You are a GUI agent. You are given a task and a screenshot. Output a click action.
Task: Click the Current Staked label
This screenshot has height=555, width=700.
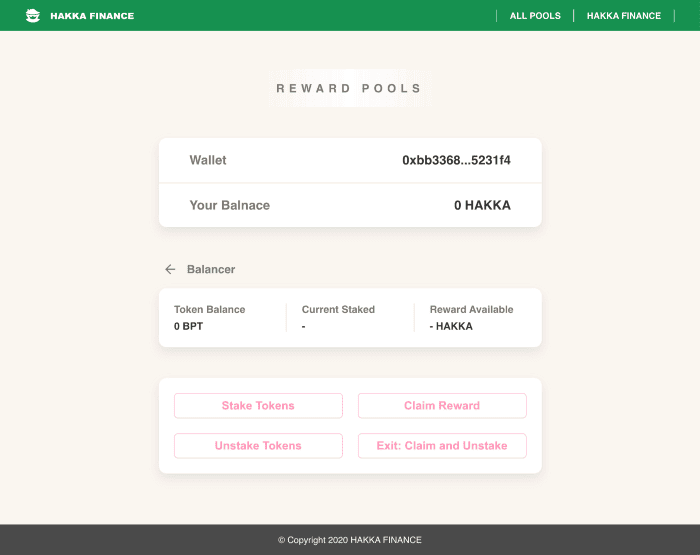pos(338,309)
